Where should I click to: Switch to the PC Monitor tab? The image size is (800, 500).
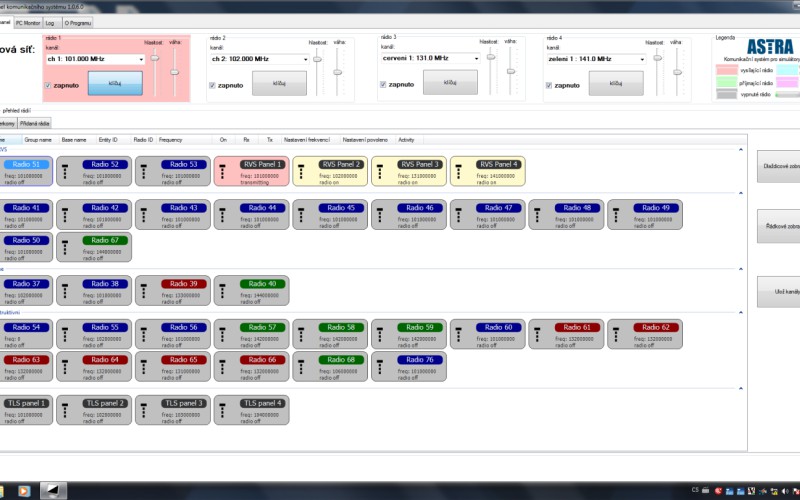(27, 21)
